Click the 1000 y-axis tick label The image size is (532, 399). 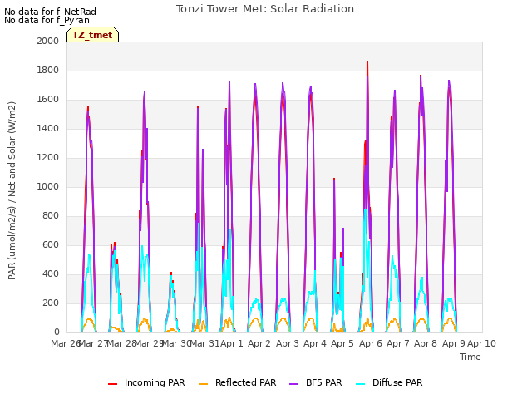pos(48,186)
